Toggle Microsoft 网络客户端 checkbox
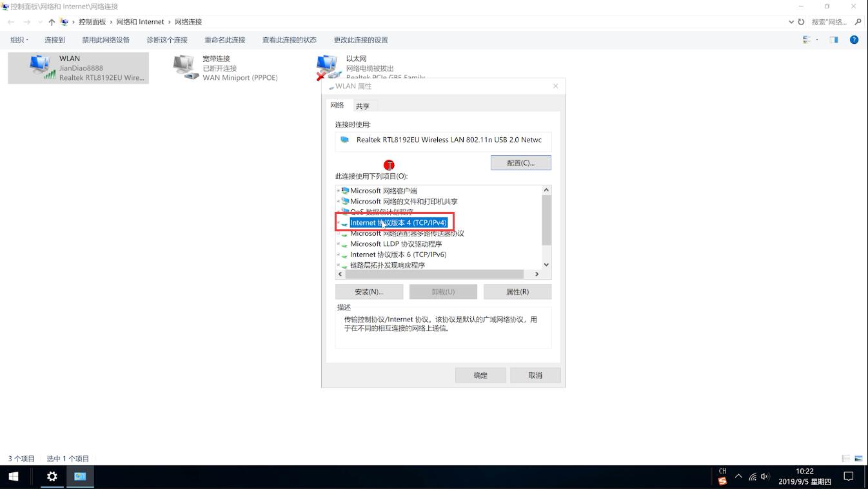868x489 pixels. click(x=338, y=191)
